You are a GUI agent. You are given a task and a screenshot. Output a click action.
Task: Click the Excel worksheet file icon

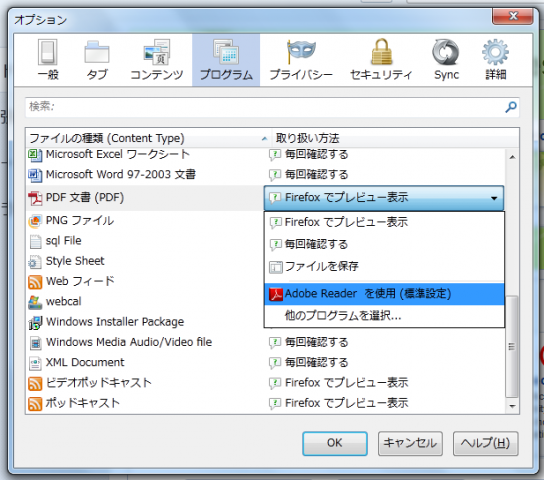tap(35, 155)
